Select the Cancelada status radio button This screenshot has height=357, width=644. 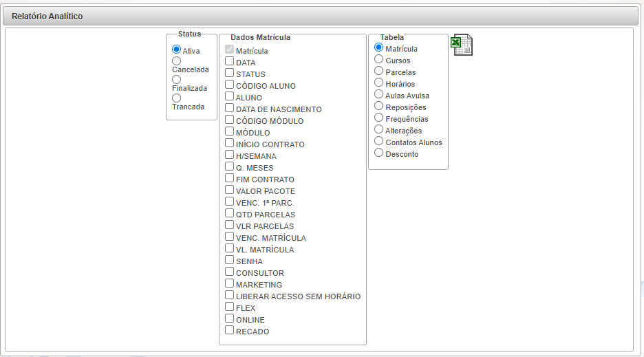[176, 61]
